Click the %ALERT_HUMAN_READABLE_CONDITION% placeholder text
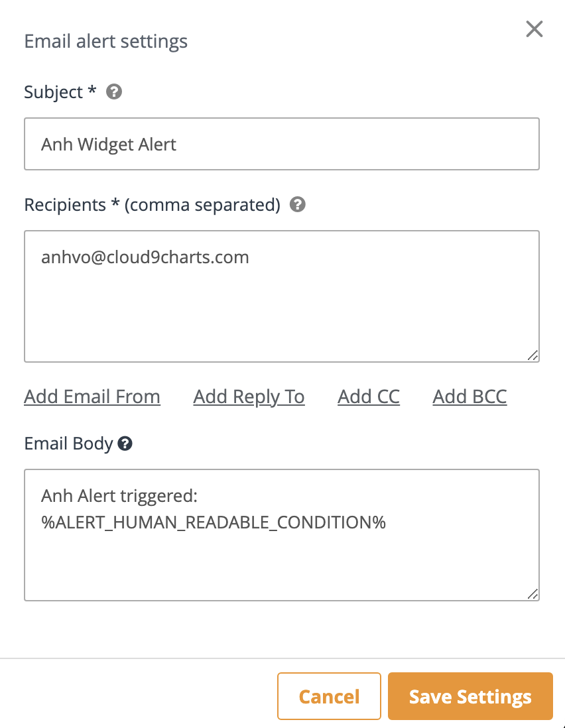 214,522
